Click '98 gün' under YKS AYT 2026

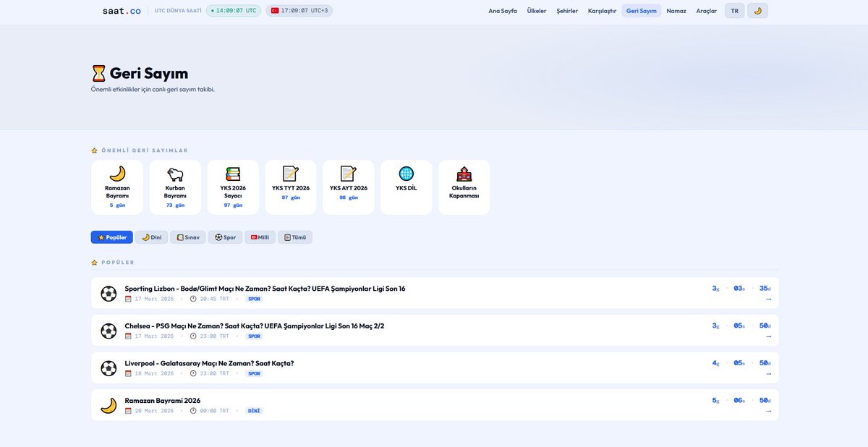tap(349, 197)
